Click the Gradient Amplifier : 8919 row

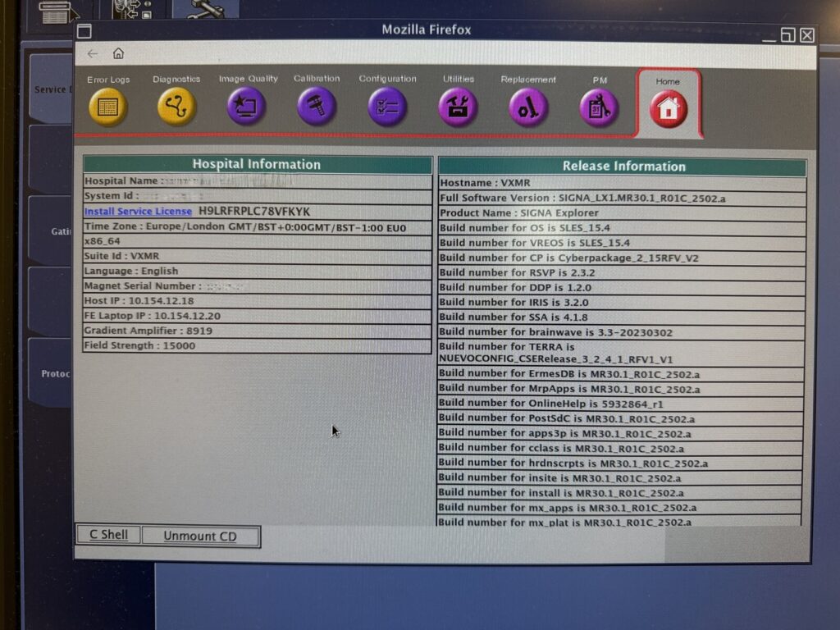257,331
